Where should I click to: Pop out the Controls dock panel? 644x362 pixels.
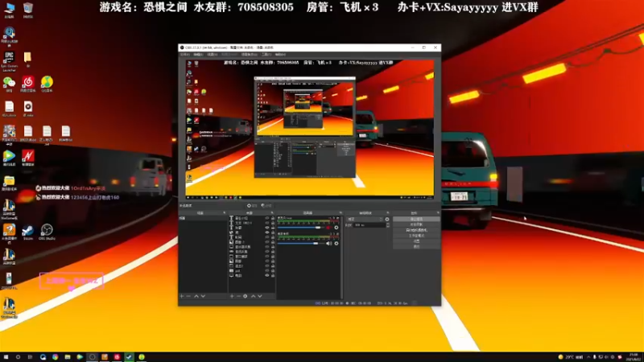[x=438, y=213]
